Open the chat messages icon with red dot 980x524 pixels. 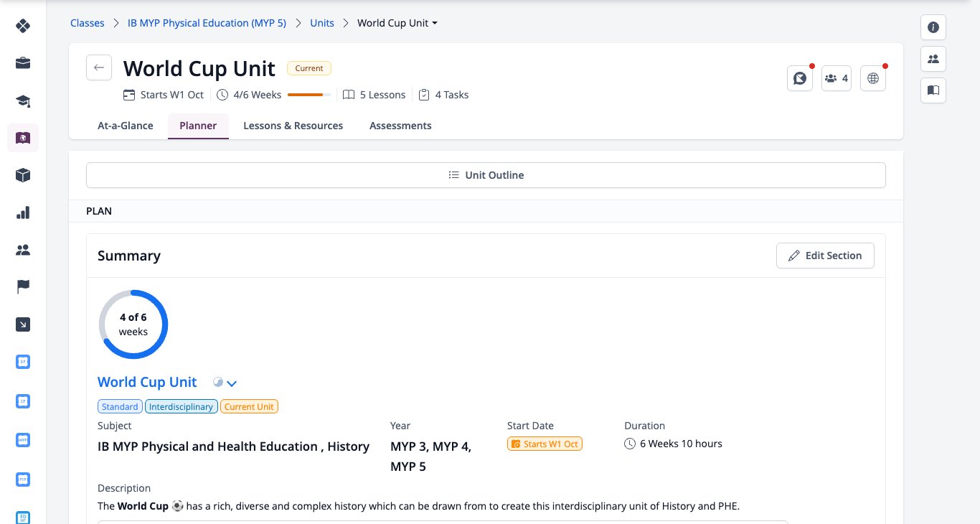pos(799,78)
